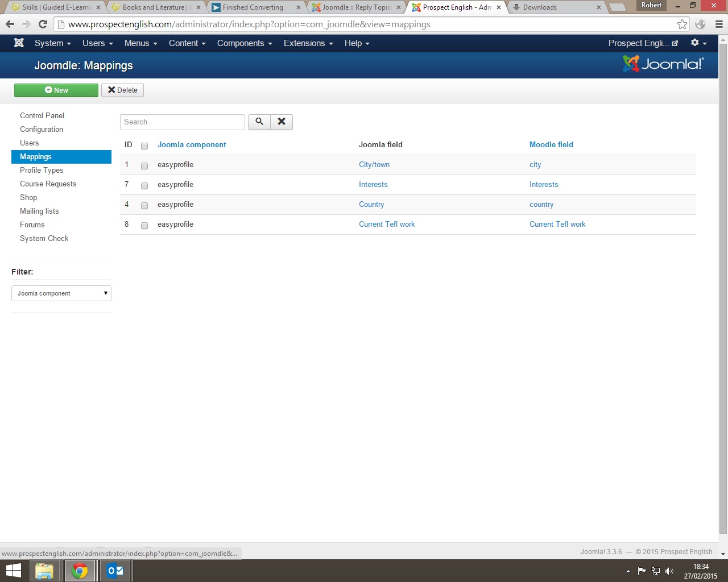This screenshot has width=728, height=582.
Task: Open Mailing lists in the sidebar
Action: pos(39,211)
